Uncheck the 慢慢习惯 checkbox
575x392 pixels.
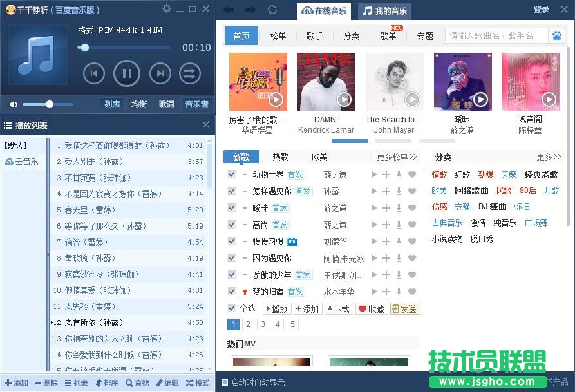[232, 241]
